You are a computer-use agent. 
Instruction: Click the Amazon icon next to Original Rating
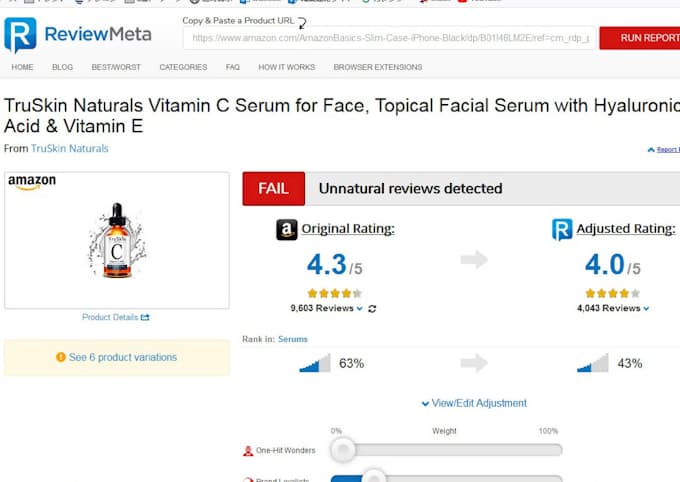point(287,230)
